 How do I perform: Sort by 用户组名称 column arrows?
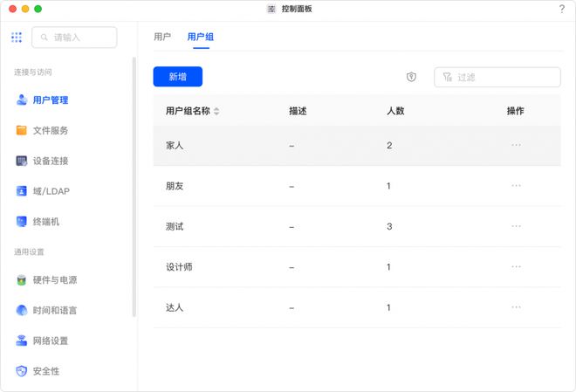pos(216,112)
